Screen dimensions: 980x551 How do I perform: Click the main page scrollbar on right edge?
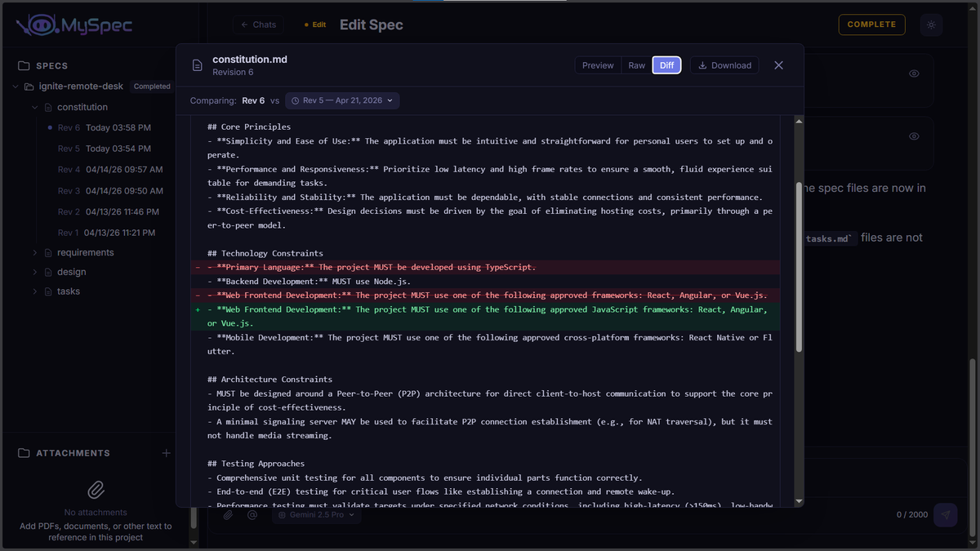click(x=974, y=447)
